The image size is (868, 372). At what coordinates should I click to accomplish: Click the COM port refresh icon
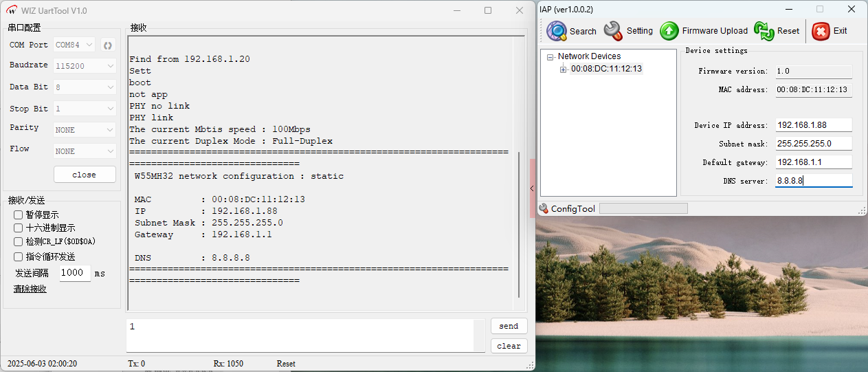pos(107,45)
